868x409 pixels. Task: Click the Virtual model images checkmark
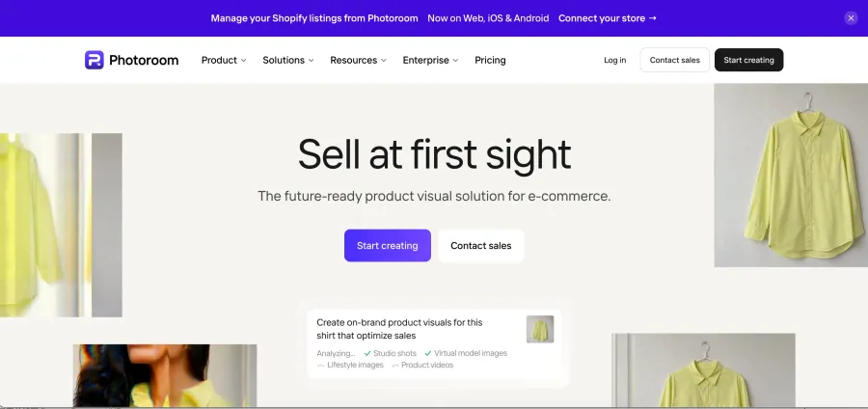[x=428, y=353]
